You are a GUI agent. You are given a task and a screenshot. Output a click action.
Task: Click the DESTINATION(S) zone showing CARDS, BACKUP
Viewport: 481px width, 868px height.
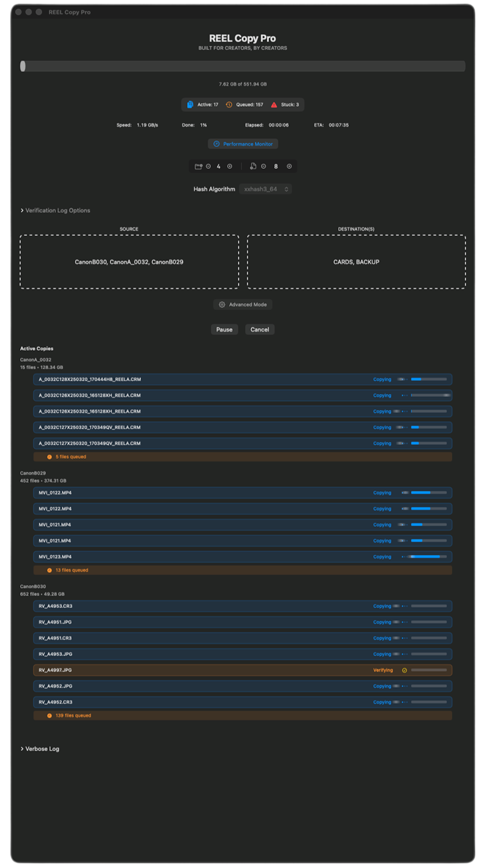coord(356,261)
